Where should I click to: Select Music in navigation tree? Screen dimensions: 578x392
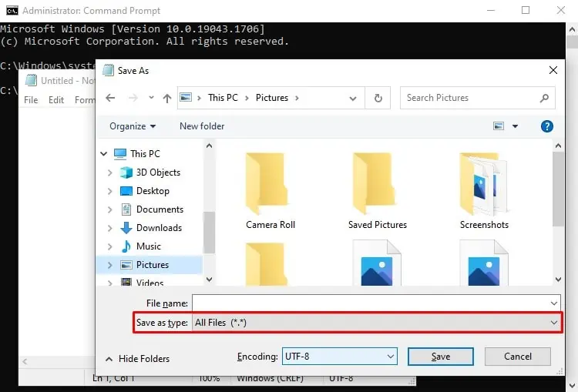[141, 246]
